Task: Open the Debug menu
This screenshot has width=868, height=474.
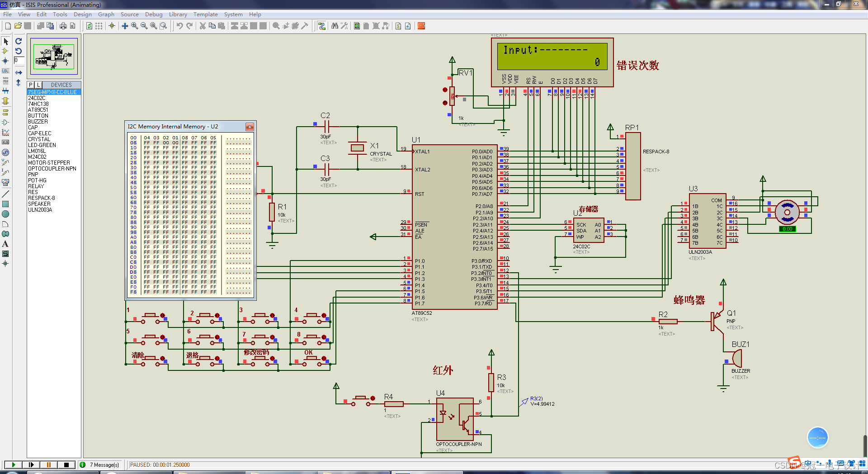Action: (154, 14)
